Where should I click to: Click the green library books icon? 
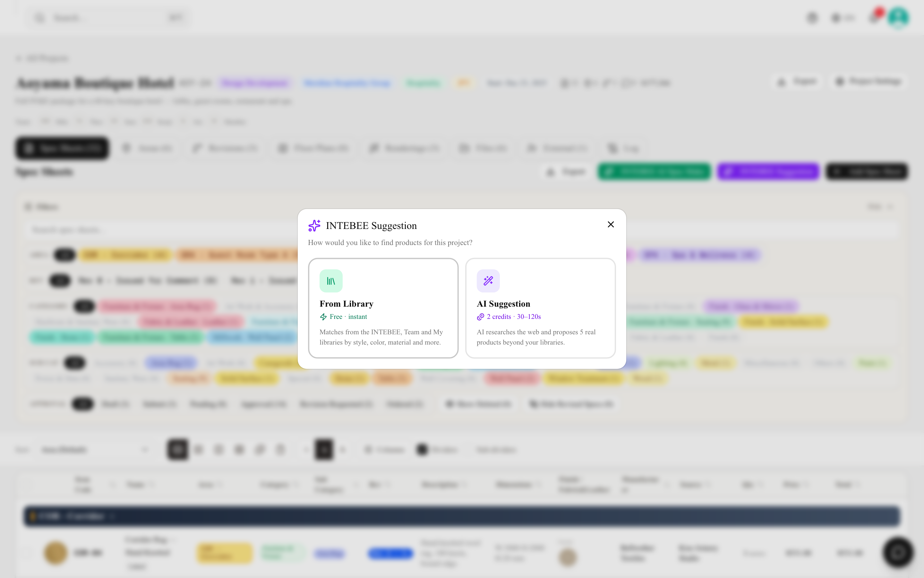[x=331, y=281]
